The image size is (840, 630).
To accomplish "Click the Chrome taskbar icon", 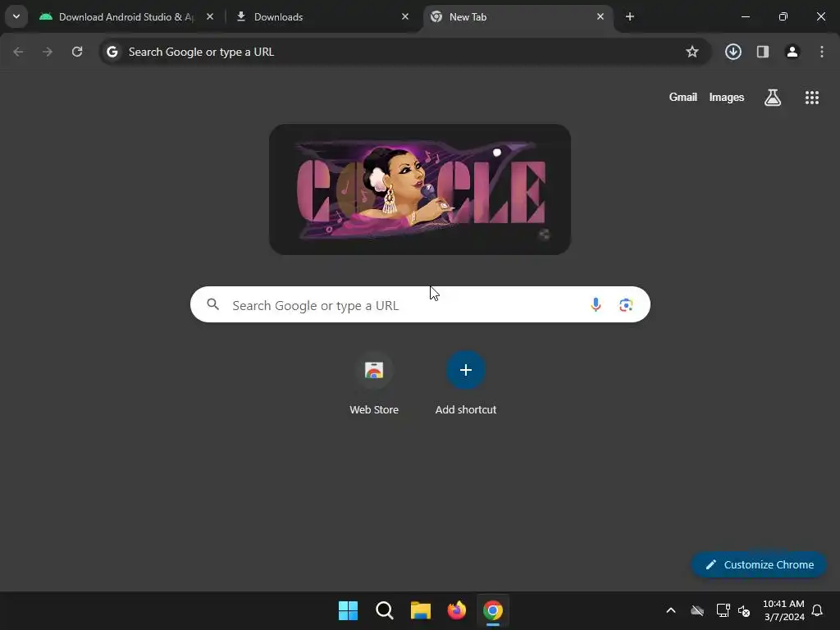I will click(493, 610).
